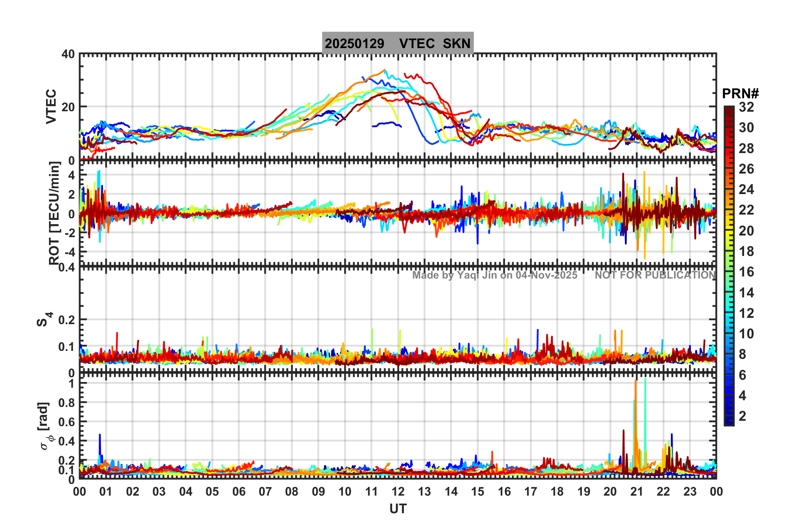Click the PRN color scale bar
The image size is (796, 532).
click(x=729, y=266)
